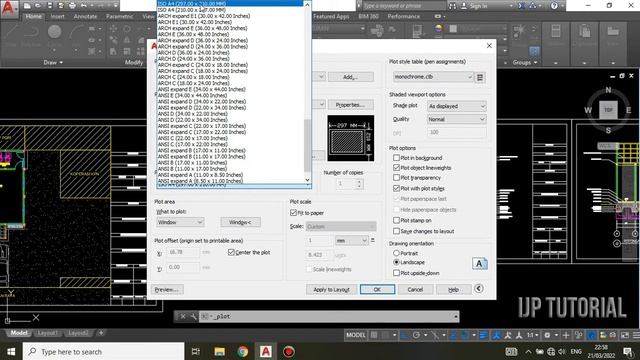Screen dimensions: 640x360
Task: Click the TOP face of the ViewCube
Action: click(x=608, y=110)
